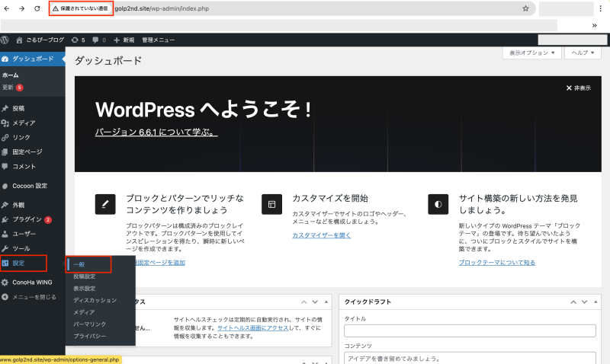This screenshot has width=610, height=364.
Task: Expand the 表示オプション dropdown
Action: tap(531, 53)
